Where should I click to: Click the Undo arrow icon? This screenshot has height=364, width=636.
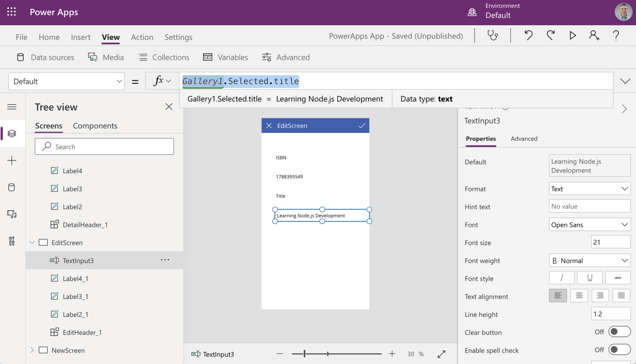(x=528, y=36)
